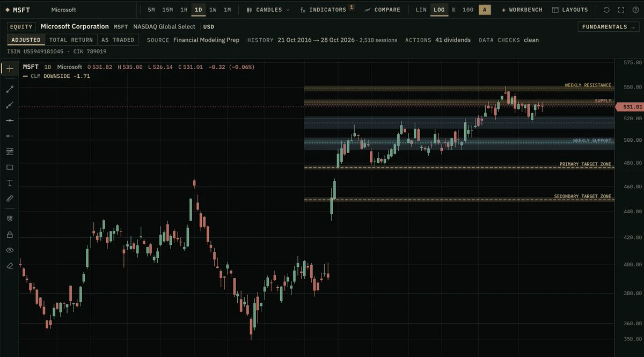Viewport: 644px width, 357px height.
Task: Open the Indicators panel
Action: click(327, 10)
